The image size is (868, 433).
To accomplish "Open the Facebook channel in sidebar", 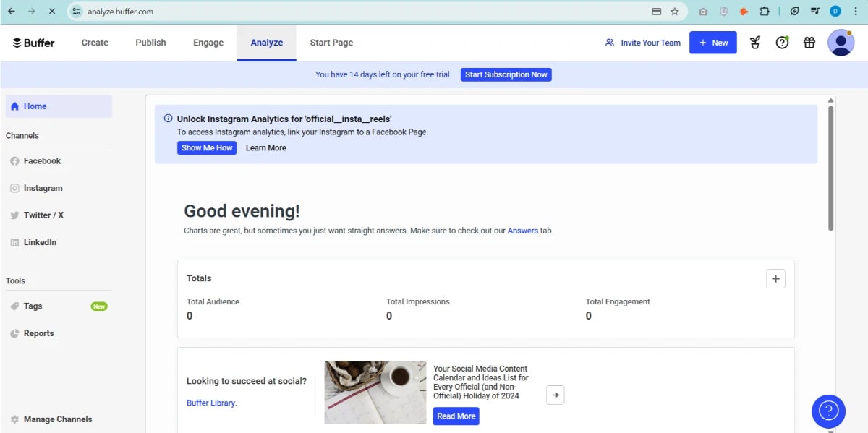I will click(x=41, y=160).
